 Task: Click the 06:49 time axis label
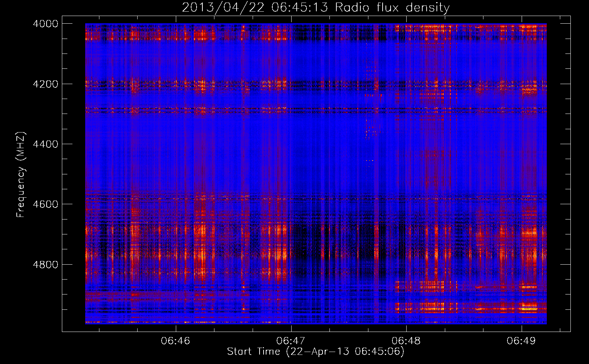(x=521, y=341)
